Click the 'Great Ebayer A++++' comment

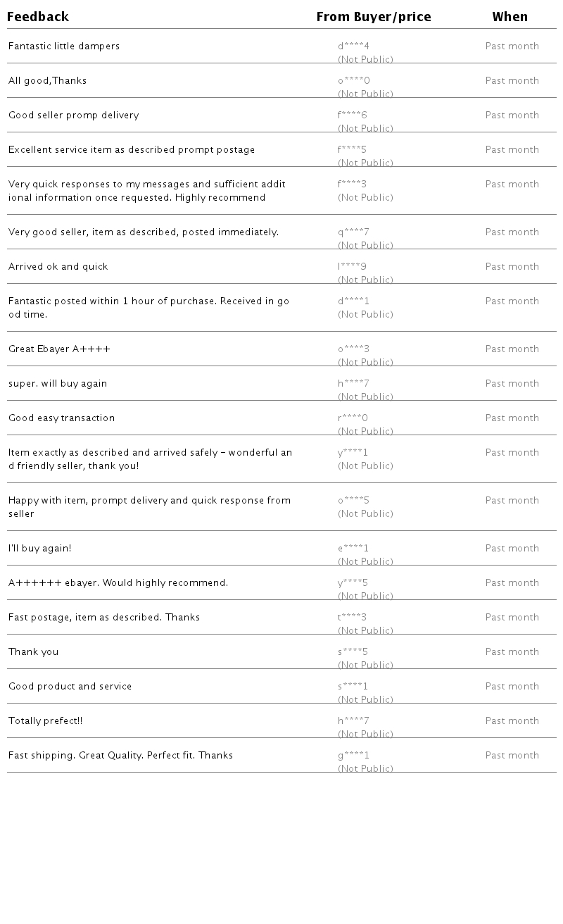(x=59, y=349)
